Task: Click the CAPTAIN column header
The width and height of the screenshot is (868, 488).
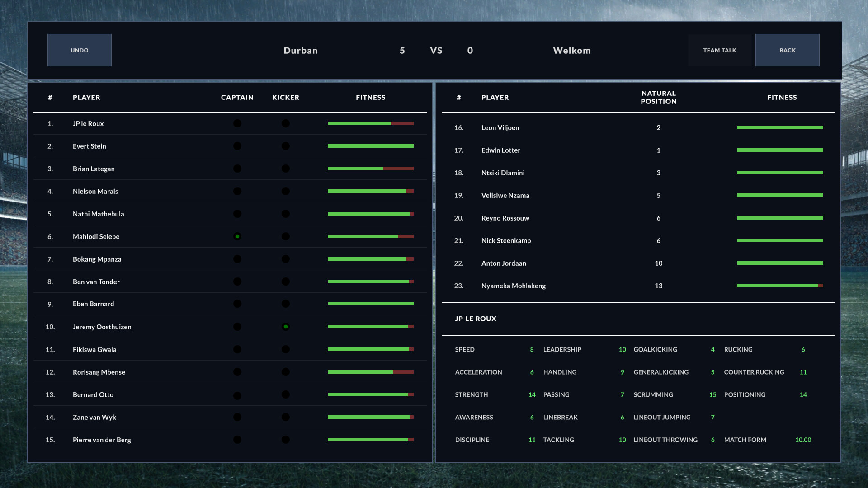Action: 237,97
